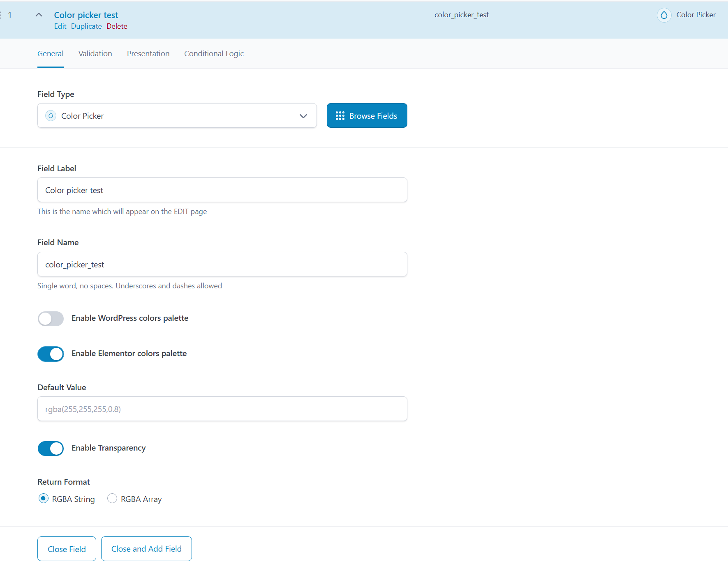Screen dimensions: 728x566
Task: Click the drag handle beside field number 1
Action: (1, 15)
